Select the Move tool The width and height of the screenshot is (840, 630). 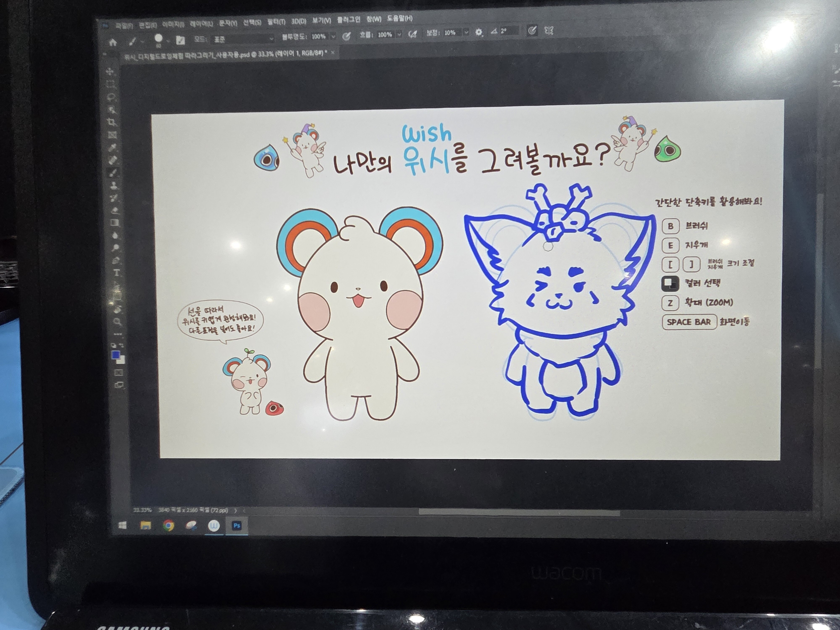click(x=110, y=71)
